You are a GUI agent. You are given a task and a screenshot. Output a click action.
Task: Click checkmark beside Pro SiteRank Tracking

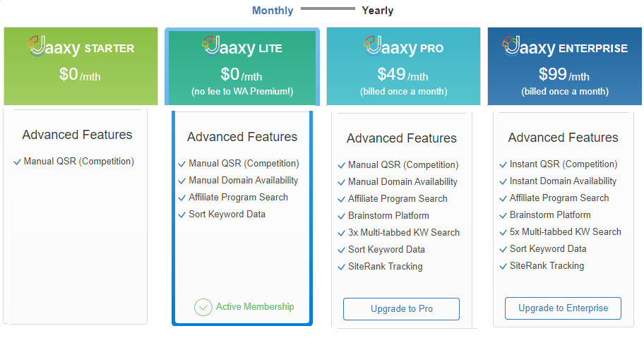click(x=341, y=267)
